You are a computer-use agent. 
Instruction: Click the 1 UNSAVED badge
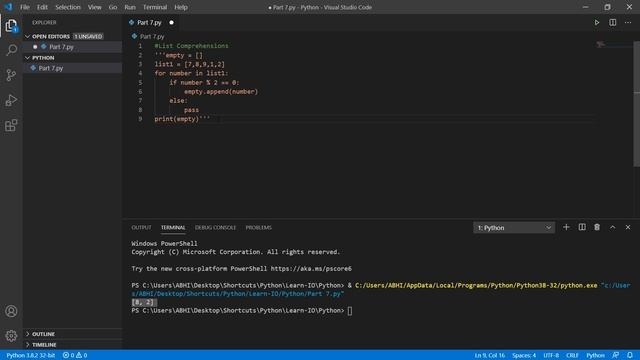pyautogui.click(x=88, y=36)
